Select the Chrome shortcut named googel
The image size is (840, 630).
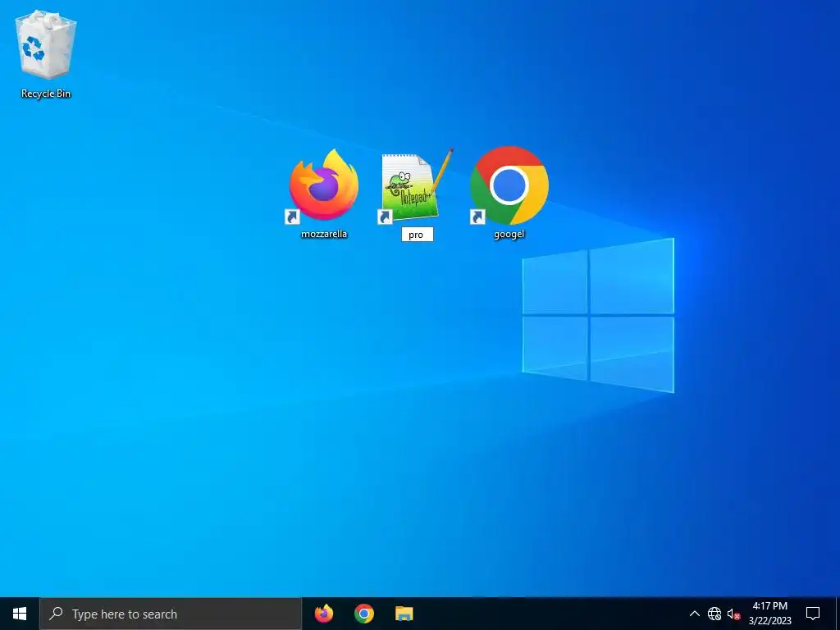pyautogui.click(x=509, y=185)
